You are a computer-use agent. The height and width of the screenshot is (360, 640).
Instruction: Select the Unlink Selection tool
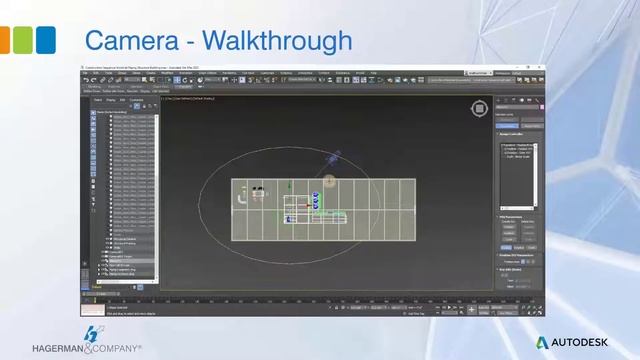[x=110, y=80]
